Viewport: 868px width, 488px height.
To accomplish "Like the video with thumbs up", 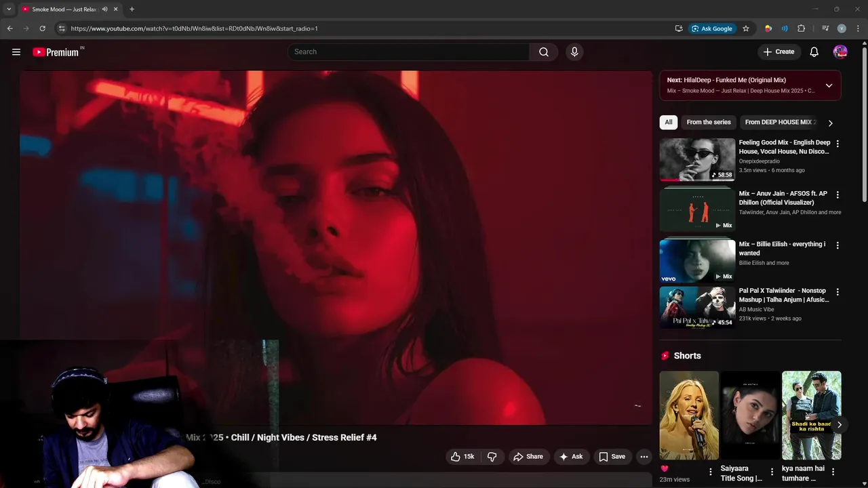I will tap(462, 457).
